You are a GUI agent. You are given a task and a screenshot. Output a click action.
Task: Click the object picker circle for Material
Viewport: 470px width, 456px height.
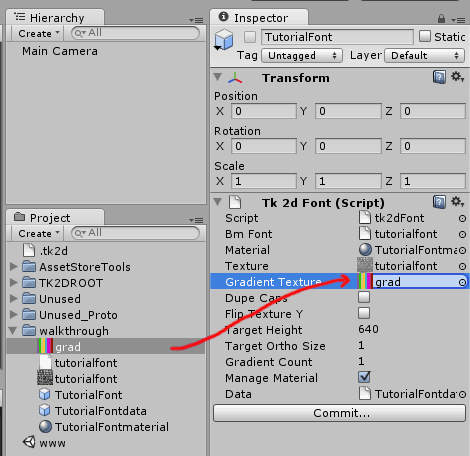coord(462,251)
